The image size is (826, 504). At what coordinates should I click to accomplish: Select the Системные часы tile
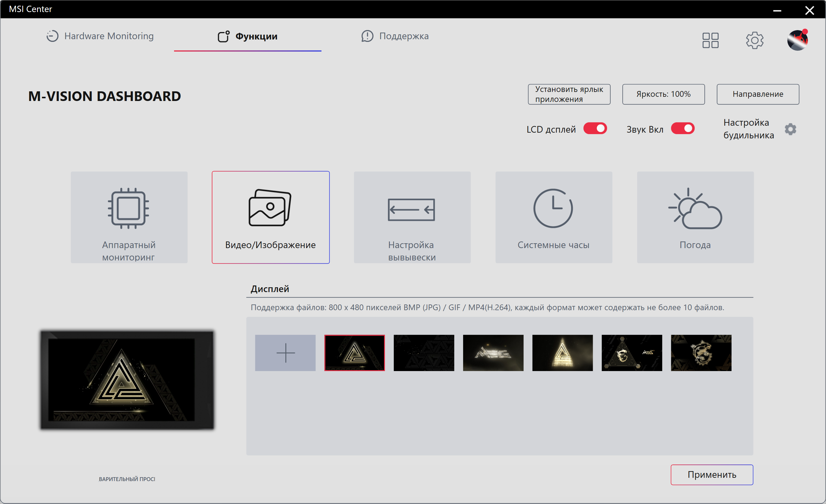554,217
